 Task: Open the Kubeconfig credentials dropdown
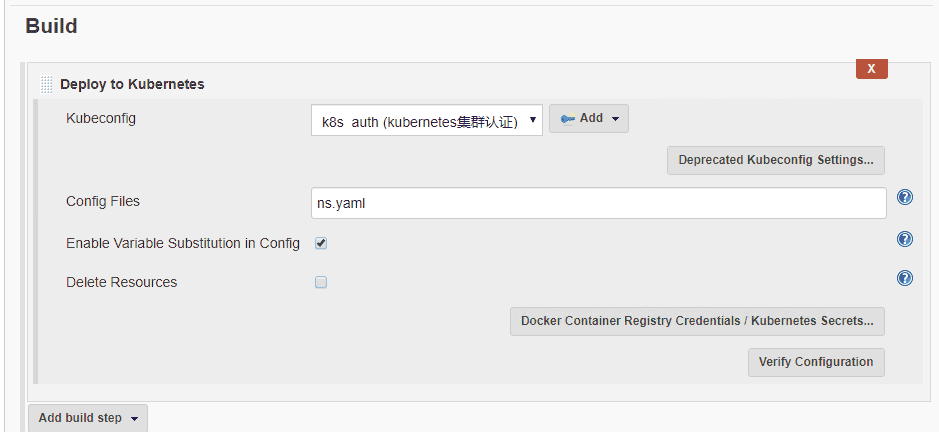pos(426,120)
